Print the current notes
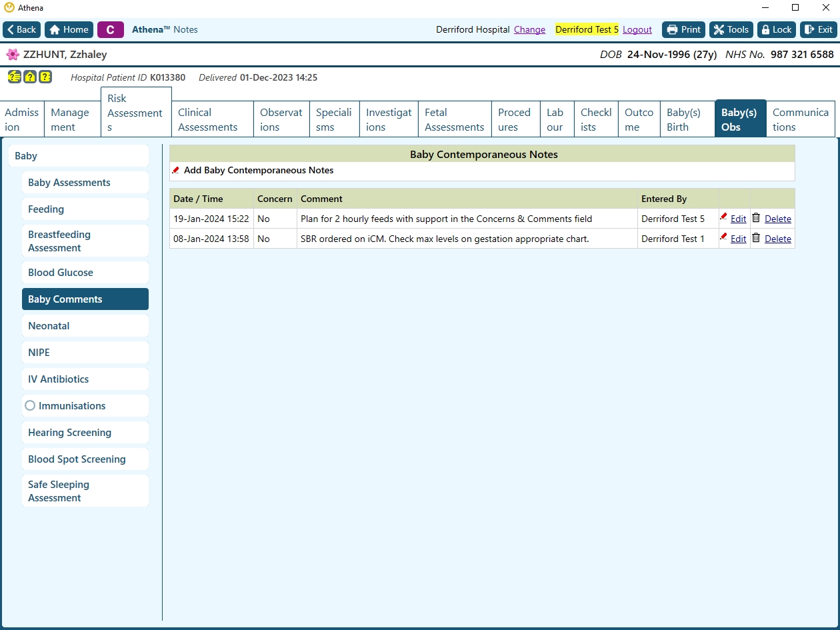Screen dimensions: 840x630 point(683,29)
